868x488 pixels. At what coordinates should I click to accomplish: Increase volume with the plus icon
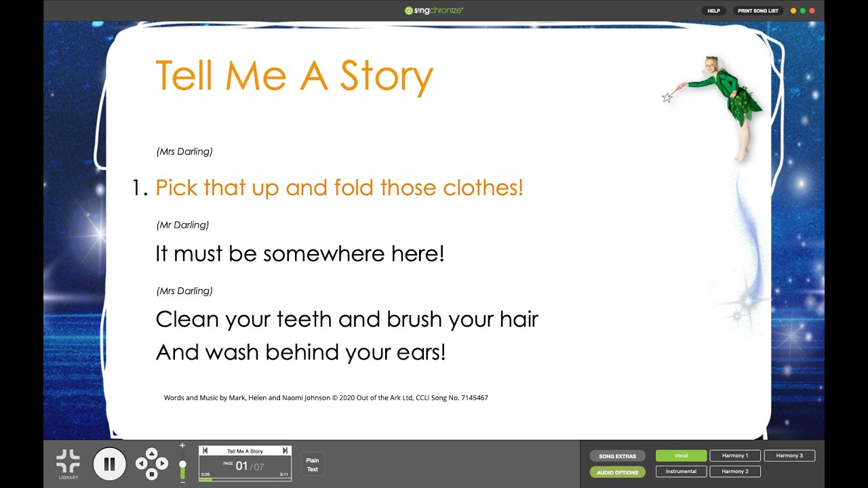point(182,446)
